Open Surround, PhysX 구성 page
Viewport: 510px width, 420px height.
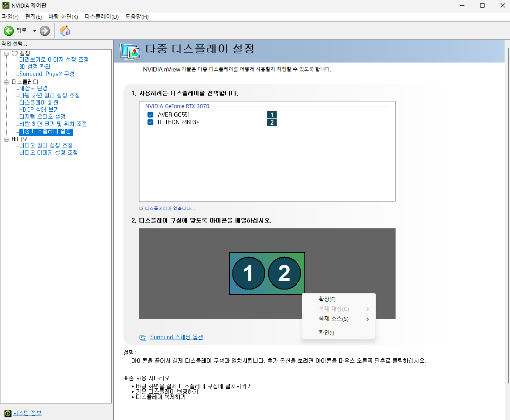click(47, 74)
